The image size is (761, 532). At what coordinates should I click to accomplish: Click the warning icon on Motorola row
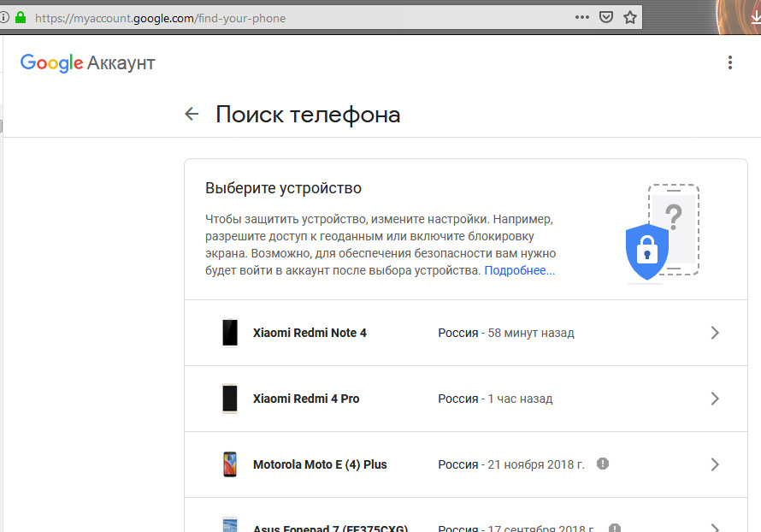[x=603, y=464]
